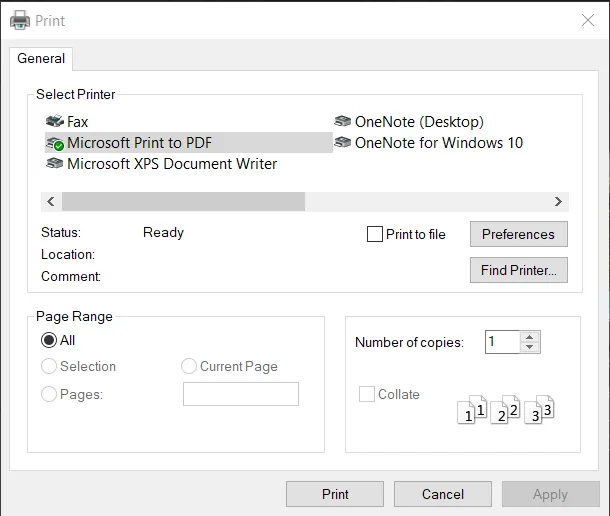Choose the Microsoft XPS Document Writer icon
The height and width of the screenshot is (516, 610).
point(55,164)
